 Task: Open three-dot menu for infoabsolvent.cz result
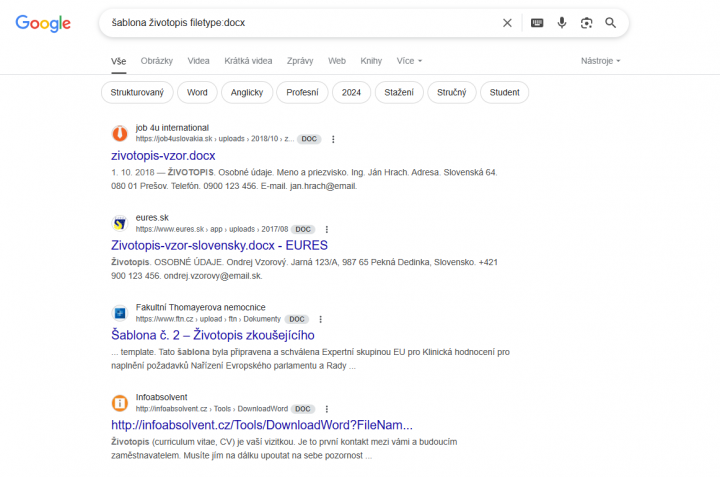click(326, 409)
